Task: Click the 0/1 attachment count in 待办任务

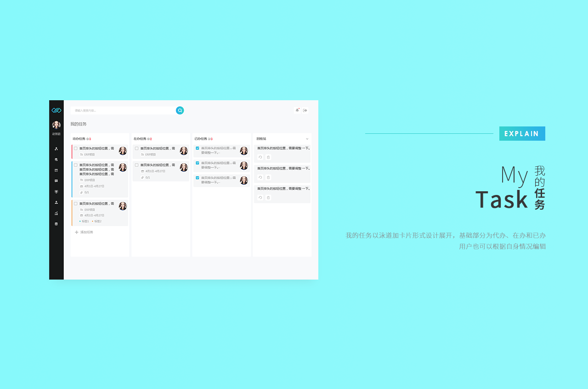Action: click(x=85, y=193)
